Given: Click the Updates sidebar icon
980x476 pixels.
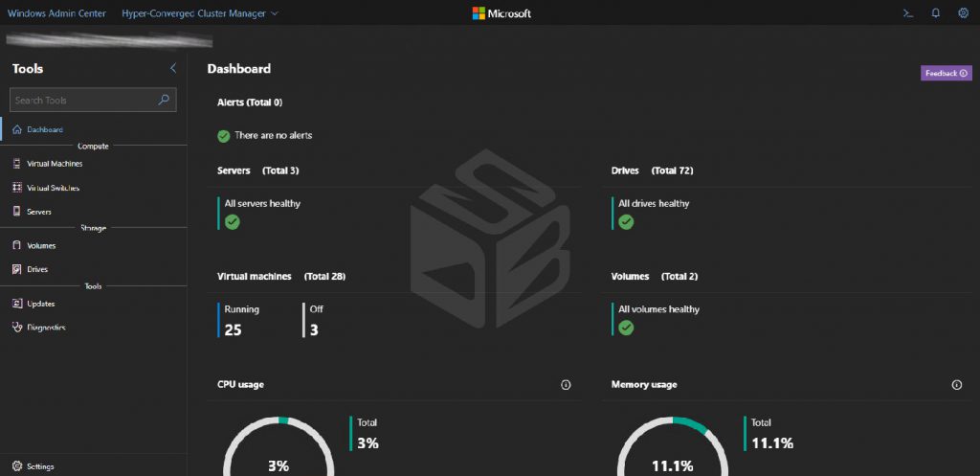Looking at the screenshot, I should click(x=17, y=304).
